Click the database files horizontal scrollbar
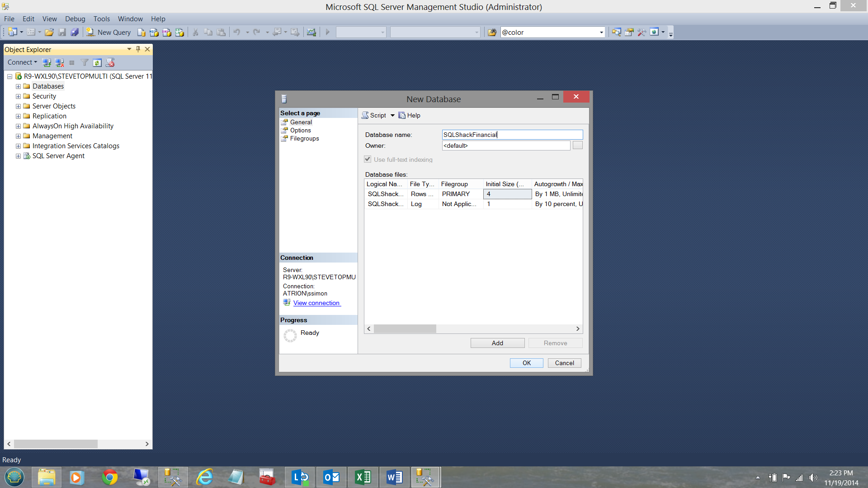This screenshot has width=868, height=488. [x=405, y=328]
